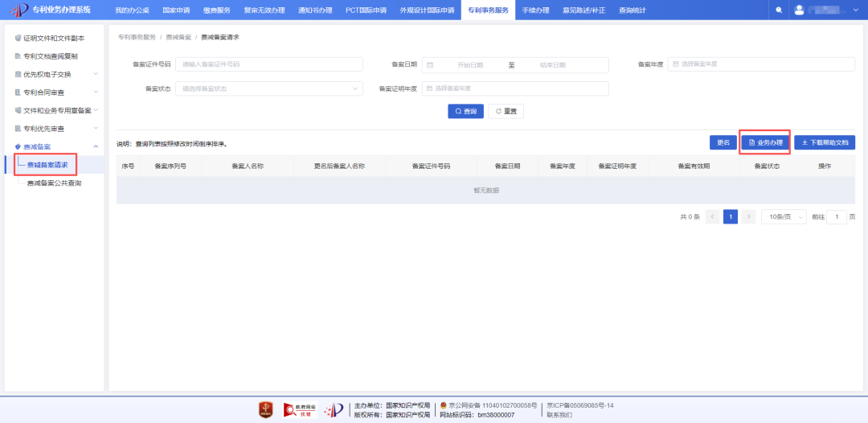Go to previous page arrow

tap(712, 217)
